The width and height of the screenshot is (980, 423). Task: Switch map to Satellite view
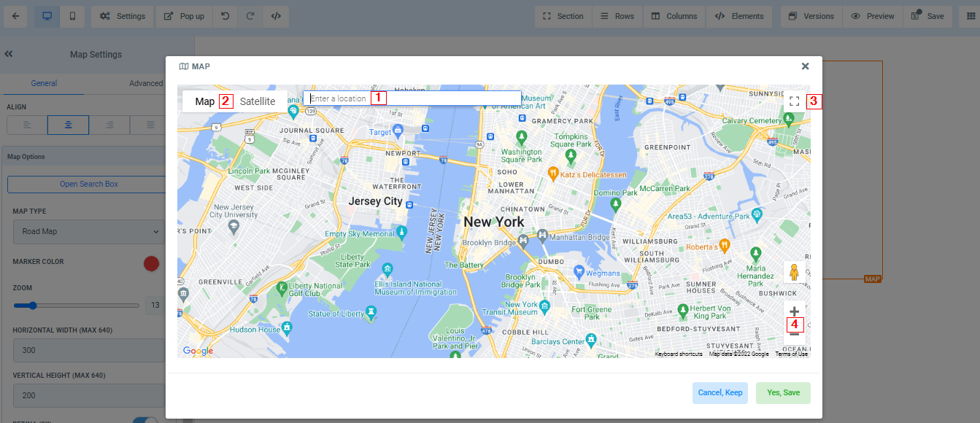click(x=258, y=101)
